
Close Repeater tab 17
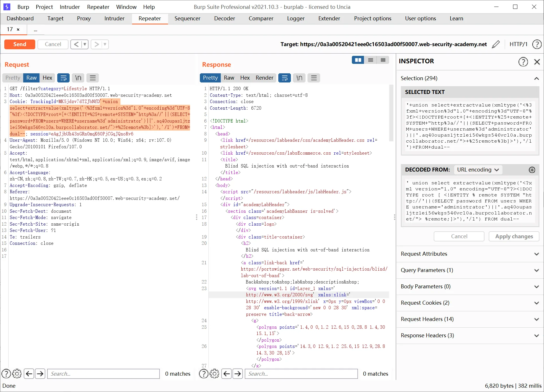pyautogui.click(x=18, y=29)
